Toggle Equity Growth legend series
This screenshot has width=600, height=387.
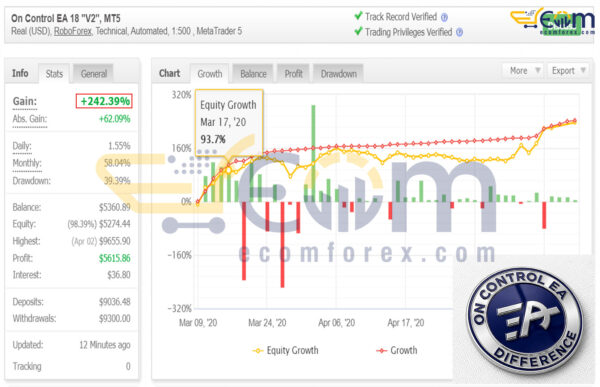[x=285, y=350]
